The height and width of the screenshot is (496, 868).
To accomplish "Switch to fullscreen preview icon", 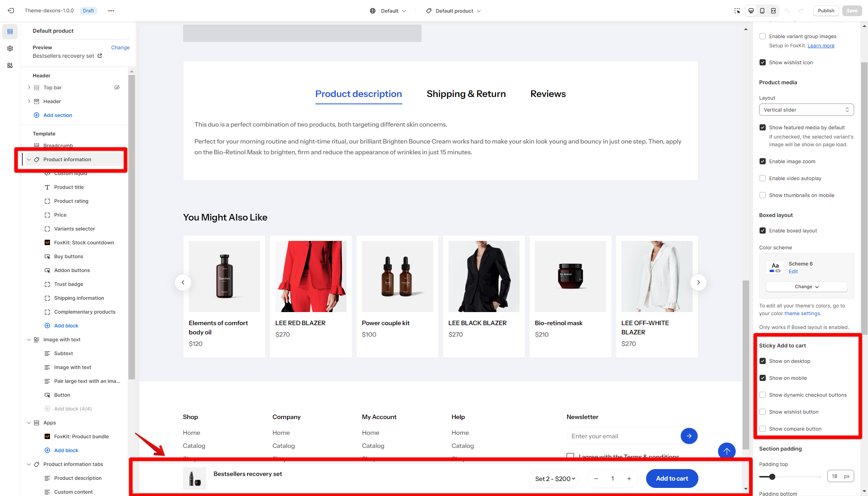I will [773, 11].
